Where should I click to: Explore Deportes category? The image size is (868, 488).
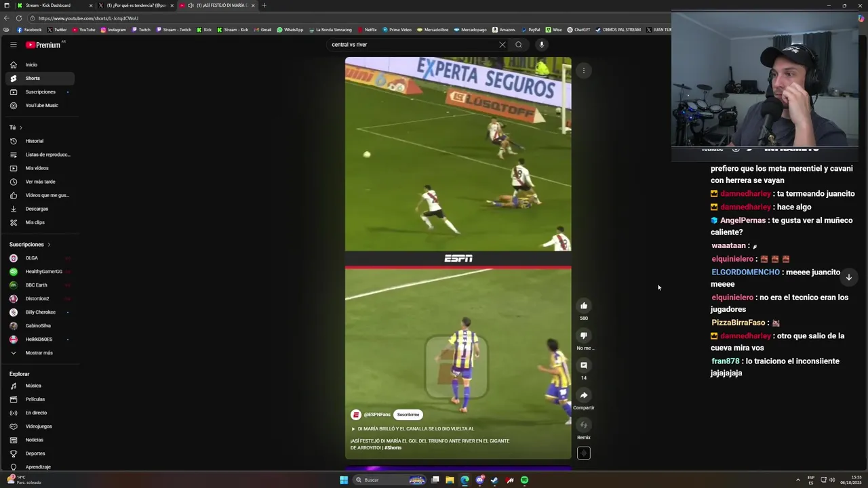tap(40, 453)
